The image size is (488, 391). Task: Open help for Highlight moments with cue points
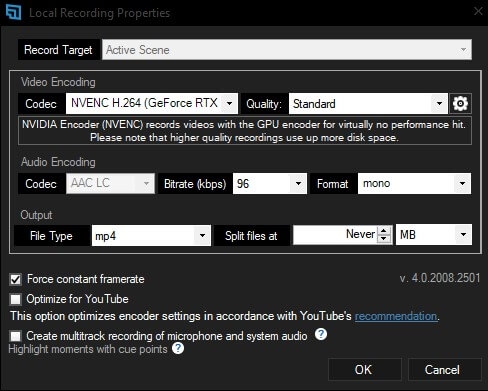coord(178,349)
